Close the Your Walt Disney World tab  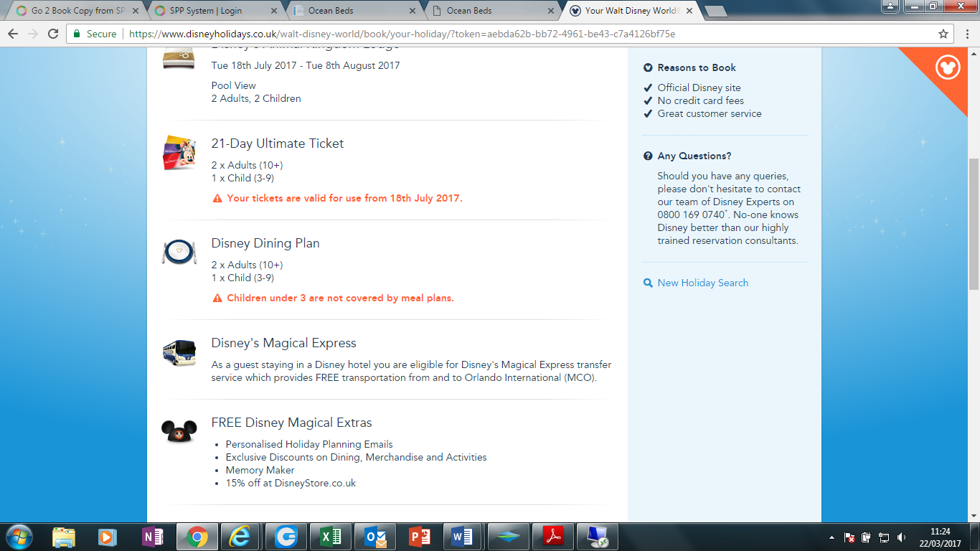[689, 11]
